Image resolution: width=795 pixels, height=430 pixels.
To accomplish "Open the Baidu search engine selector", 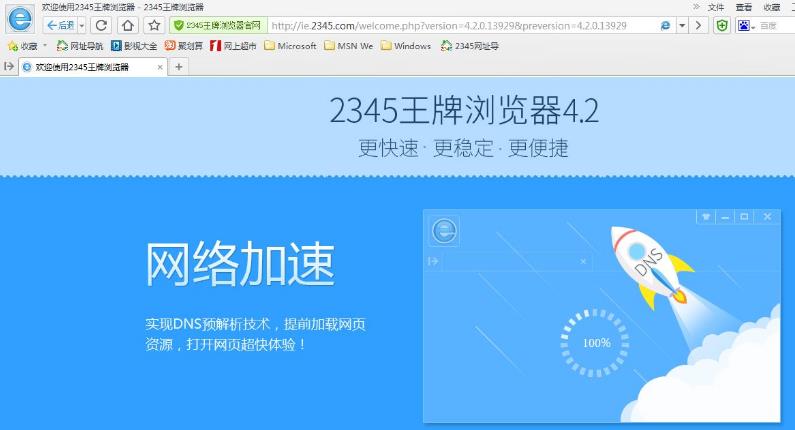I will (x=746, y=25).
